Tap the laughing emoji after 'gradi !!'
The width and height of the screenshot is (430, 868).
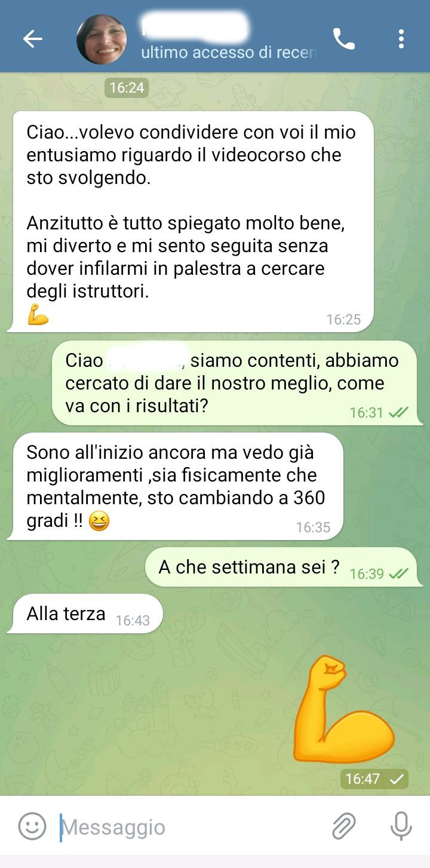pos(99,522)
